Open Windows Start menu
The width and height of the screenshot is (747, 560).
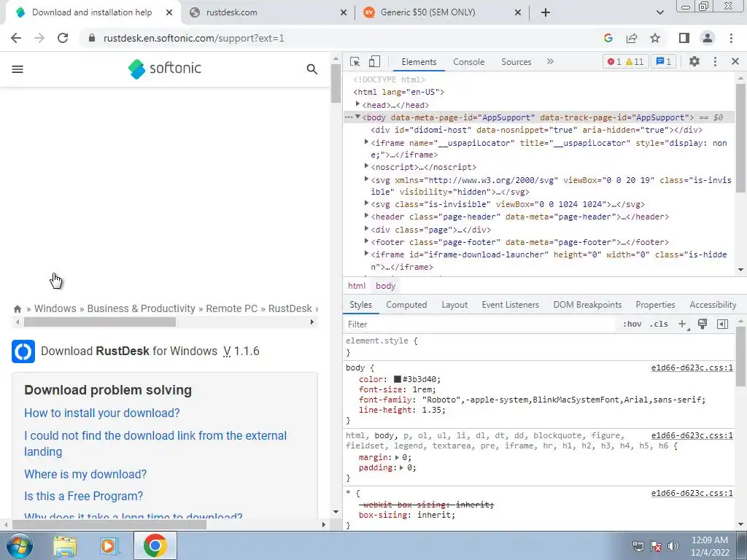(x=20, y=545)
